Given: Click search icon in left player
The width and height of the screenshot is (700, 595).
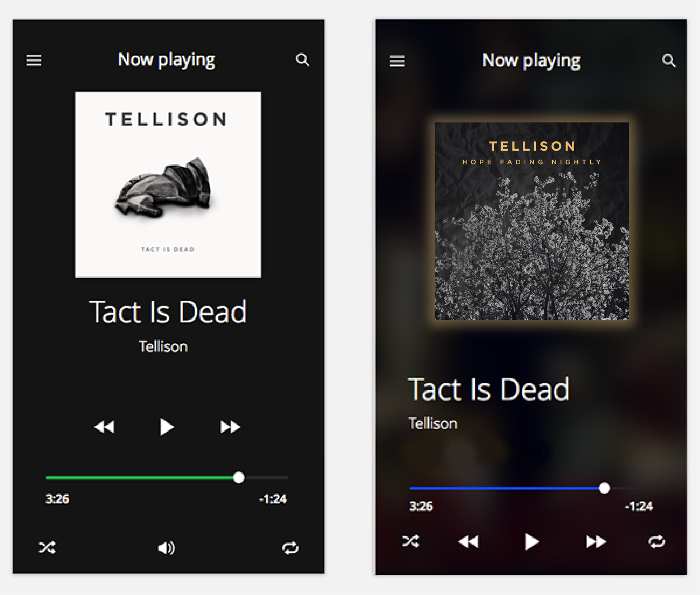Looking at the screenshot, I should pyautogui.click(x=302, y=60).
